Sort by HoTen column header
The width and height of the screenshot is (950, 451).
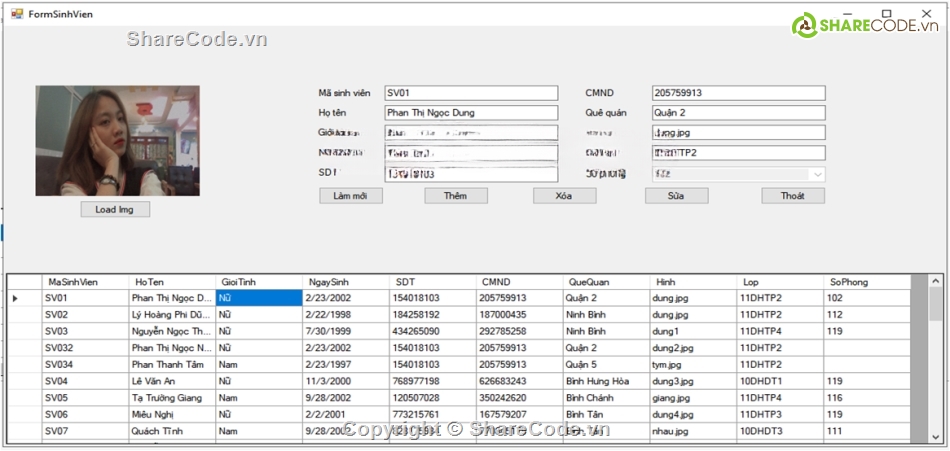pyautogui.click(x=172, y=282)
